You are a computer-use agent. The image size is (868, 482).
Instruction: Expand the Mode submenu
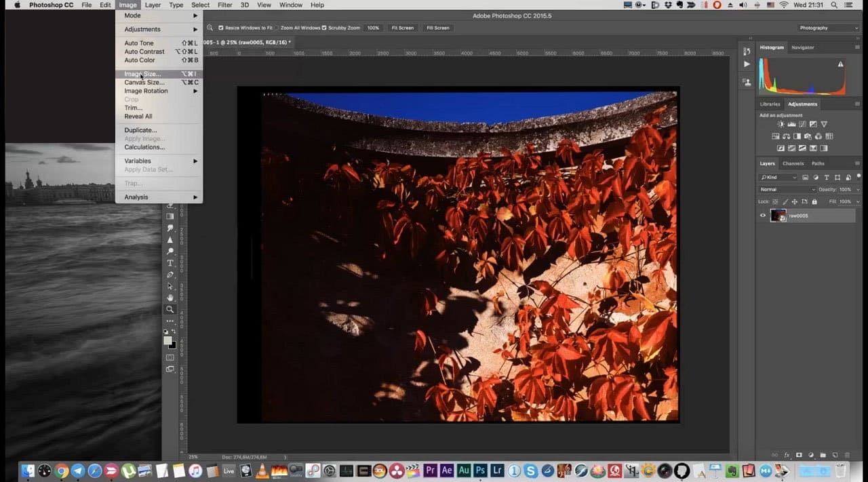pyautogui.click(x=159, y=15)
